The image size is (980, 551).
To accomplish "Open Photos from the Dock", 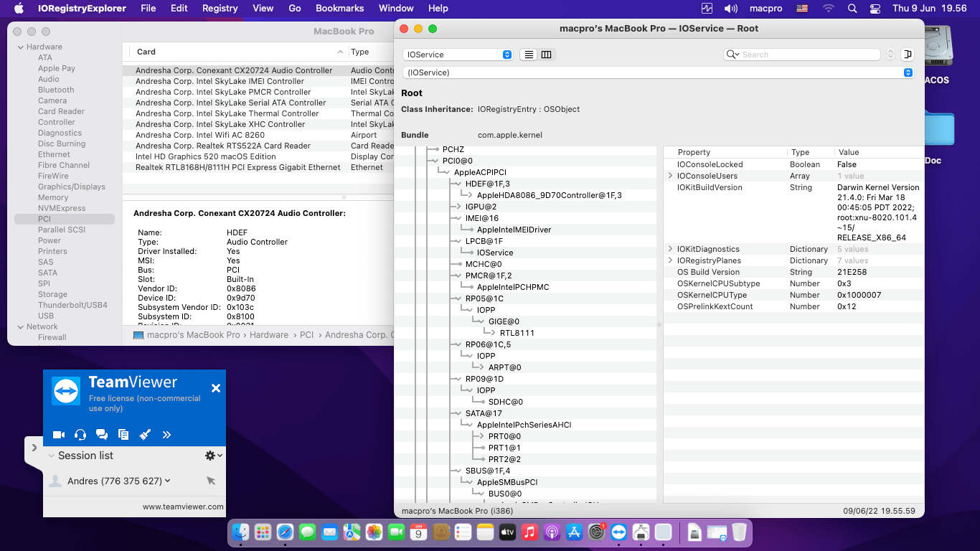I will coord(374,532).
